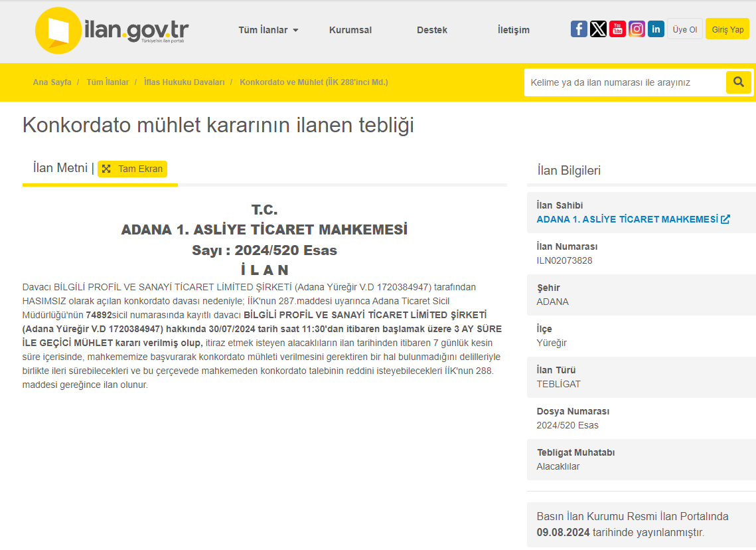This screenshot has width=756, height=550.
Task: Open the Kurumsal menu item
Action: click(x=350, y=30)
